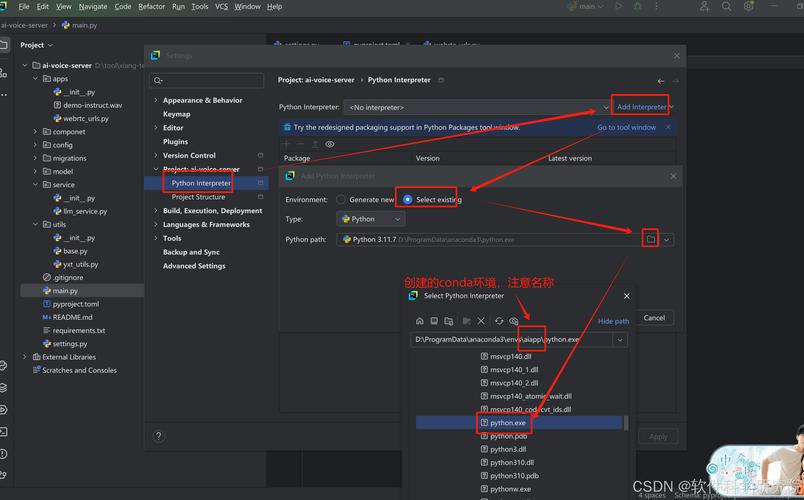Expand Languages & Frameworks settings group
Image resolution: width=804 pixels, height=500 pixels.
pos(156,225)
